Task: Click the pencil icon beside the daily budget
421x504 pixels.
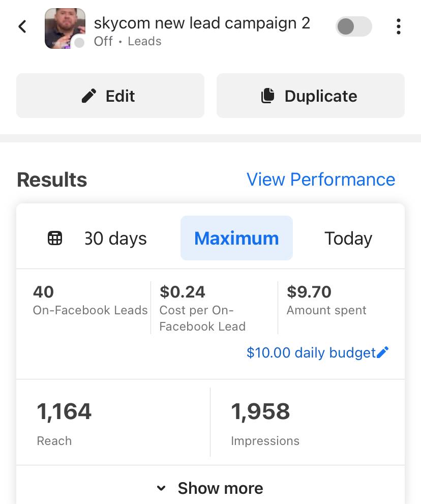Action: [x=383, y=352]
